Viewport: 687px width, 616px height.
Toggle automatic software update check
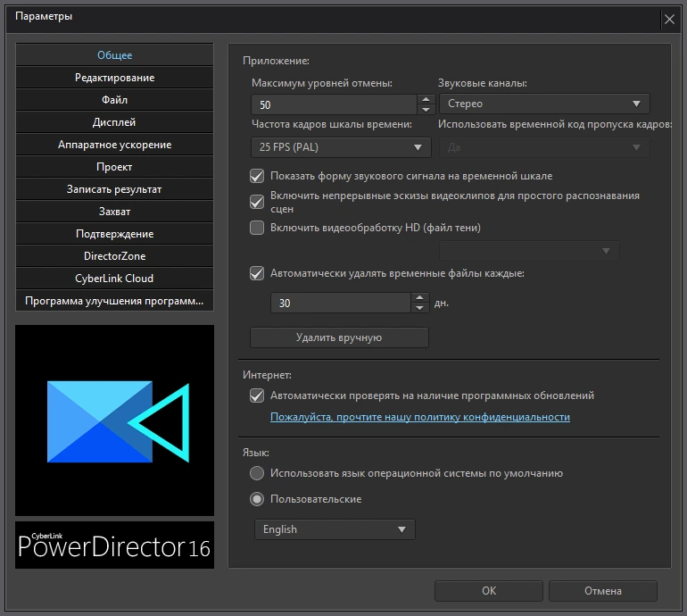click(257, 395)
